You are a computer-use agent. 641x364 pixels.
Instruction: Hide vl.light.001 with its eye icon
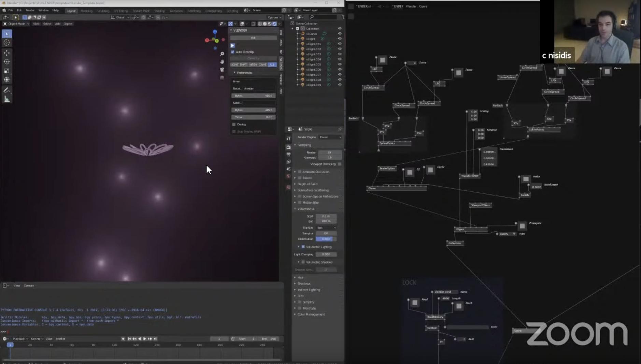click(x=340, y=44)
